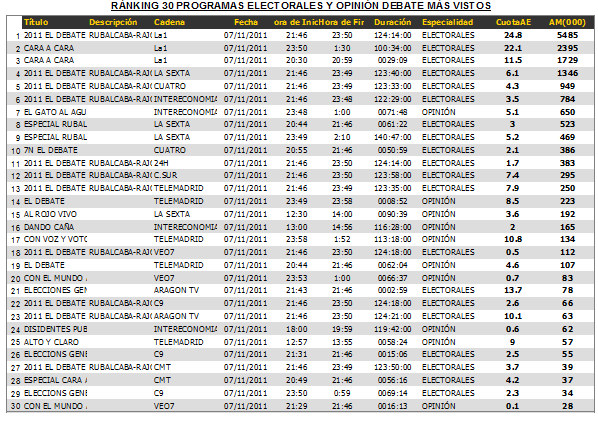
Task: Select share value 13.7 in row 21
Action: 513,290
